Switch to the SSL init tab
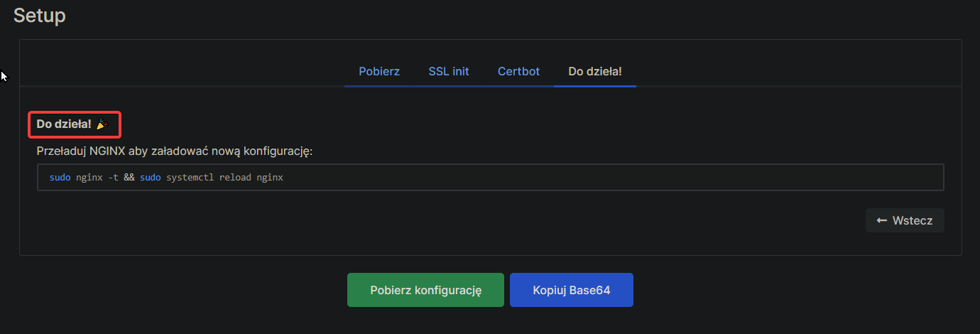 coord(449,72)
